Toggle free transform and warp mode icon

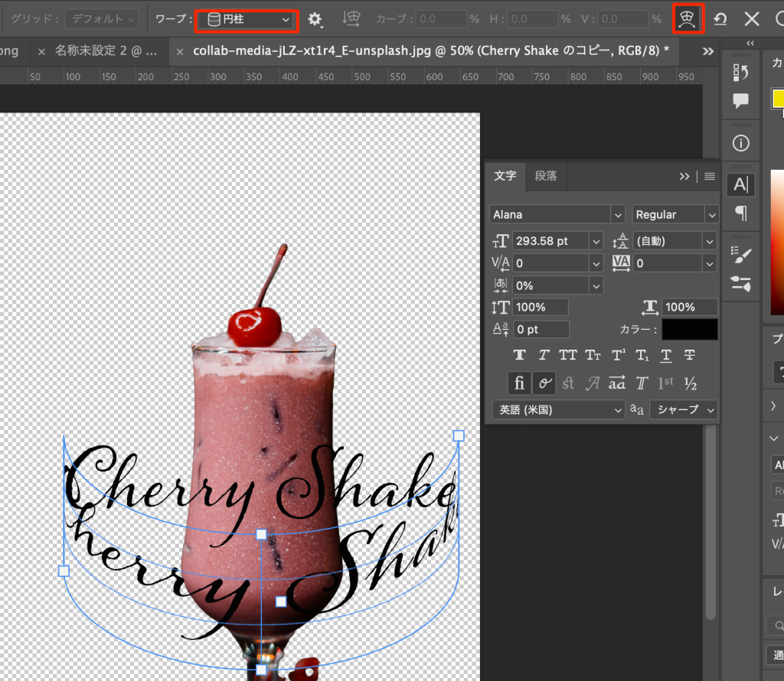688,19
